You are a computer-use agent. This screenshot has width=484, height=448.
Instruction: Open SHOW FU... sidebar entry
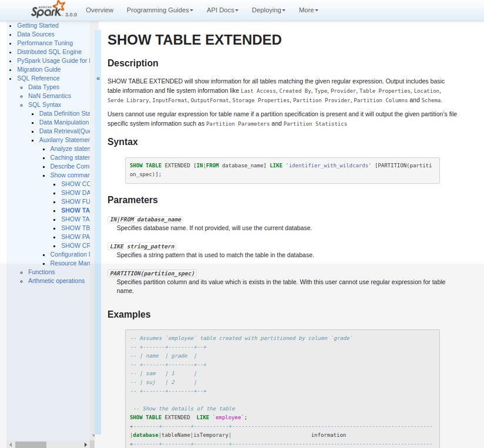coord(76,201)
